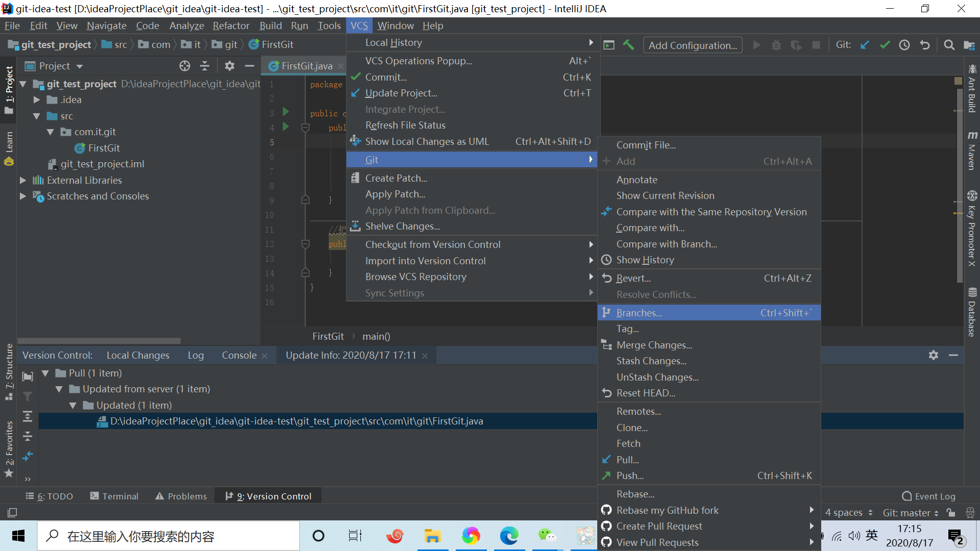Open Search Everywhere magnifier icon
This screenshot has height=551, width=980.
(949, 45)
